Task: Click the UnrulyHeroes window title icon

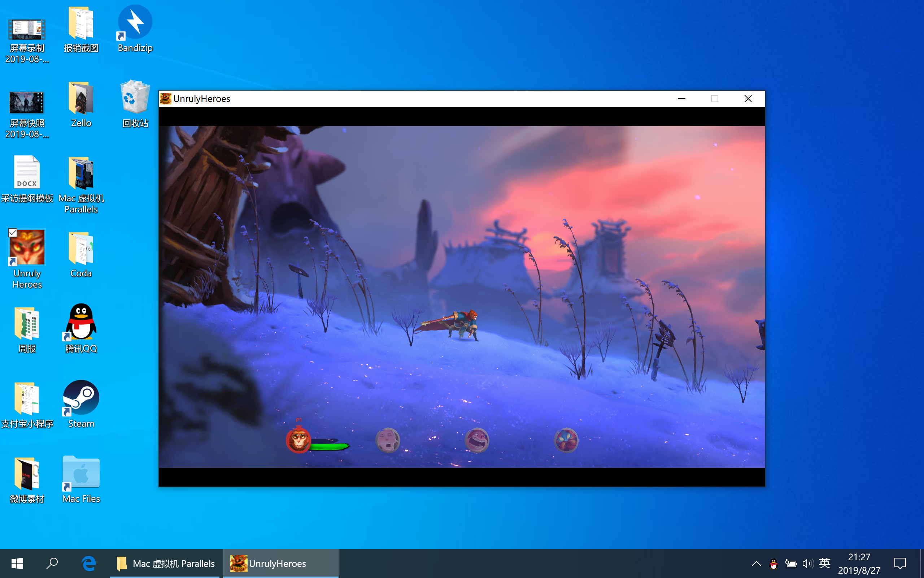Action: 166,99
